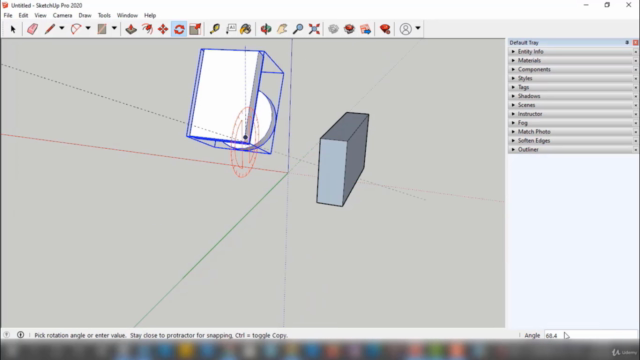Select the arrow Select tool
Screen dimensions: 640x360
tap(13, 29)
